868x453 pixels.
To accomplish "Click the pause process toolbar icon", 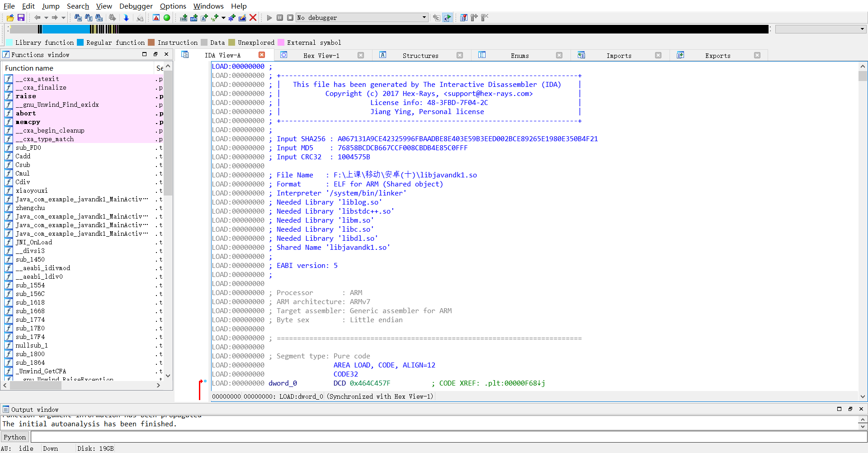I will 280,18.
